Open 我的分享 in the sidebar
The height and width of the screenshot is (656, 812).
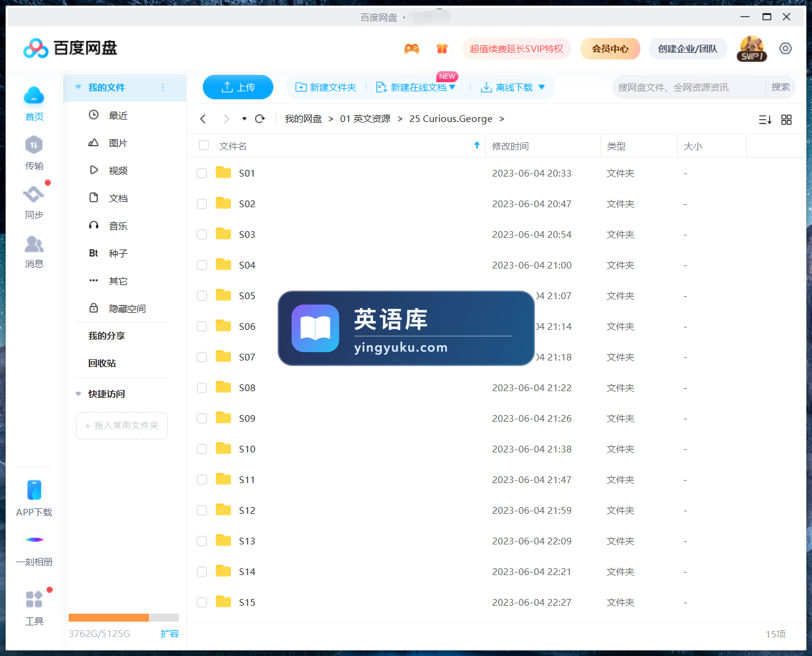[107, 335]
